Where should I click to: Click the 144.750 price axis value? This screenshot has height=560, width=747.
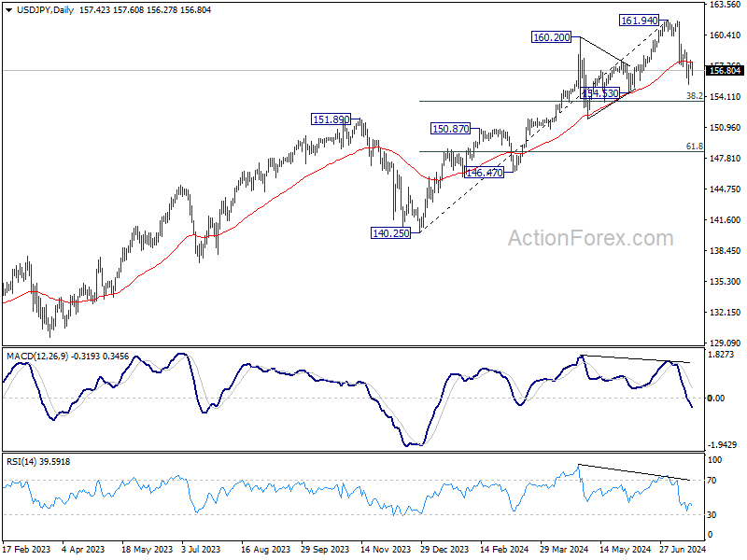[x=726, y=189]
